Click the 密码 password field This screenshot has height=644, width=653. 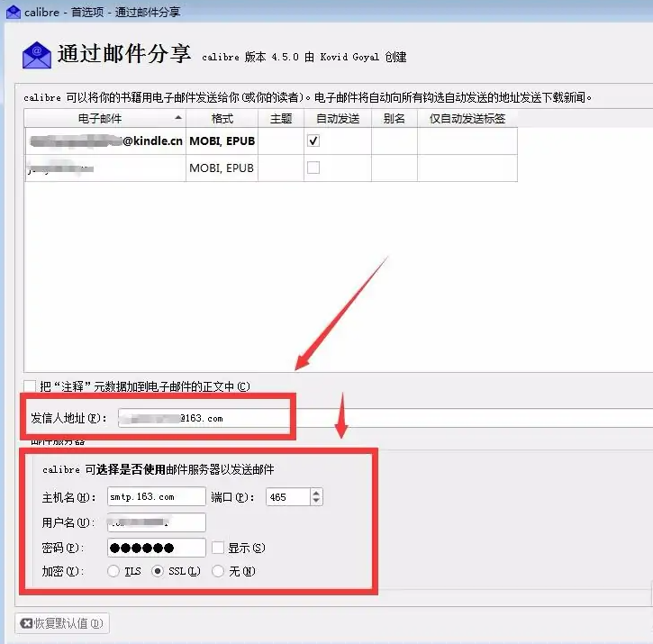tap(156, 548)
